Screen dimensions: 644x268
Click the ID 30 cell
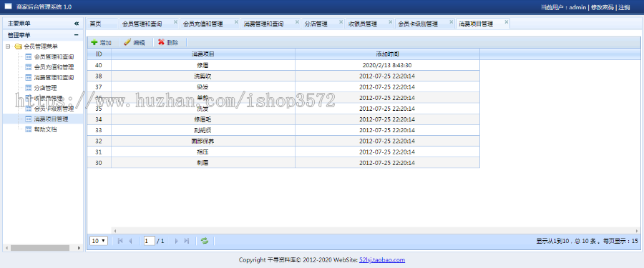pyautogui.click(x=99, y=163)
